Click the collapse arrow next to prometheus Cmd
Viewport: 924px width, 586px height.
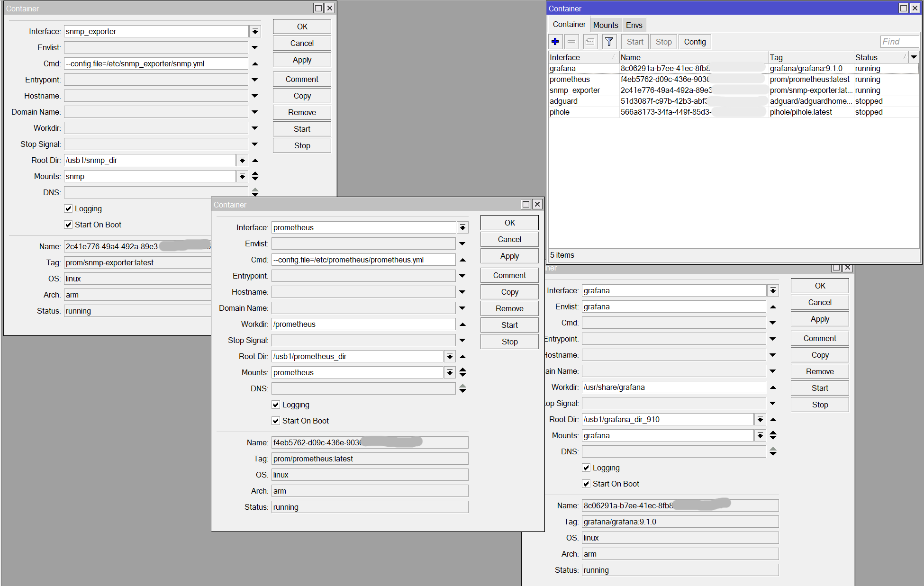[463, 260]
